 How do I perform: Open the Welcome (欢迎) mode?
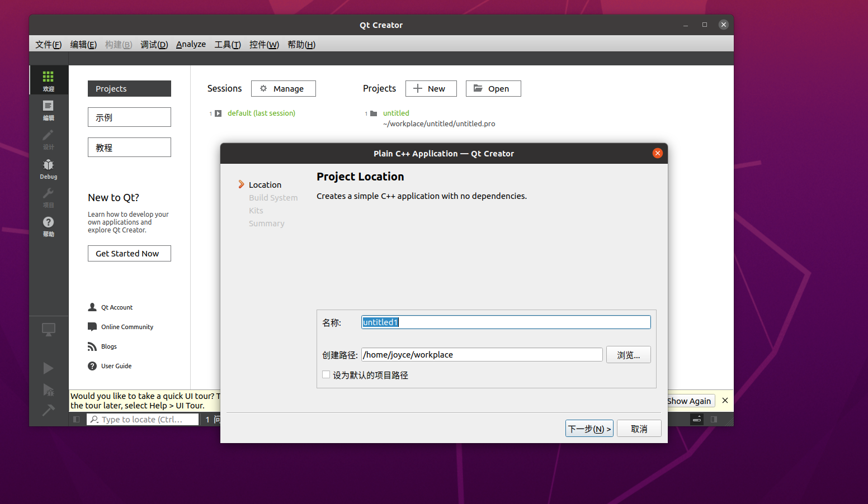pos(49,80)
